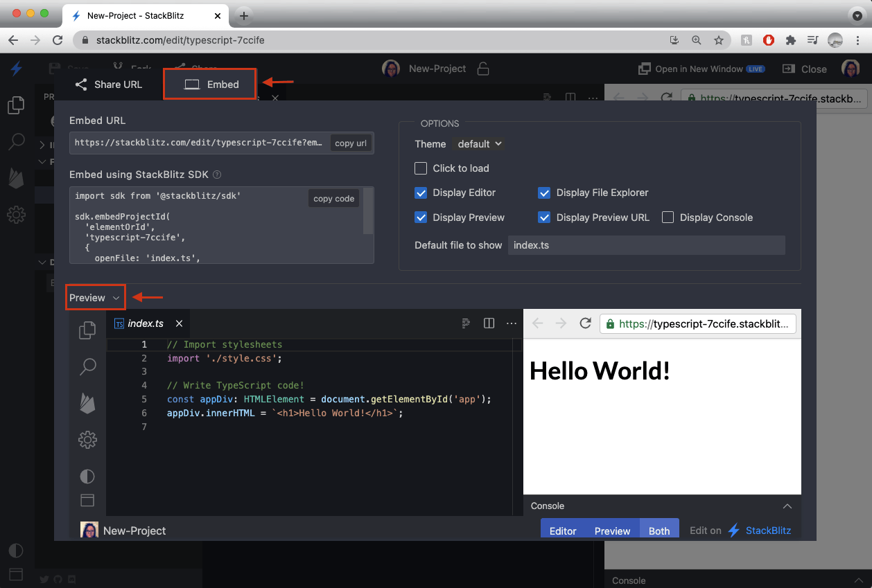Click New-Project label in embed footer
872x588 pixels.
(x=134, y=531)
